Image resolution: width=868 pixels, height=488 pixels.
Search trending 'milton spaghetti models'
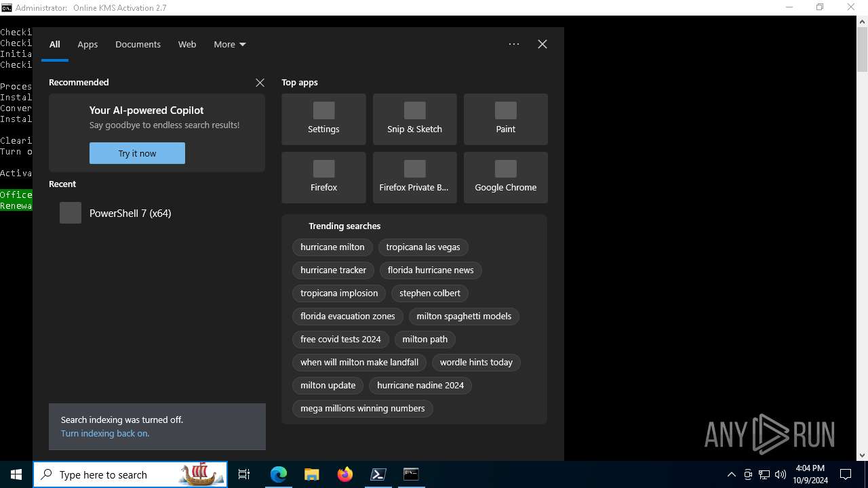[x=464, y=317]
